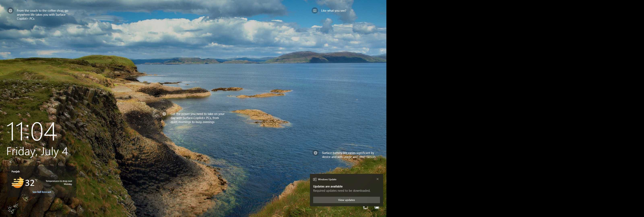Click the battery status icon
Image resolution: width=644 pixels, height=217 pixels.
tap(377, 208)
